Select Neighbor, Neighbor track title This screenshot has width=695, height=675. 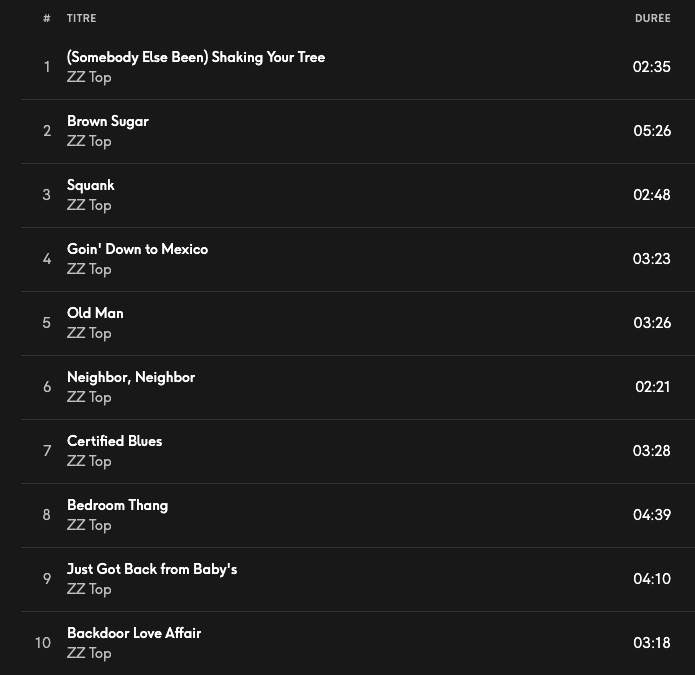(130, 377)
